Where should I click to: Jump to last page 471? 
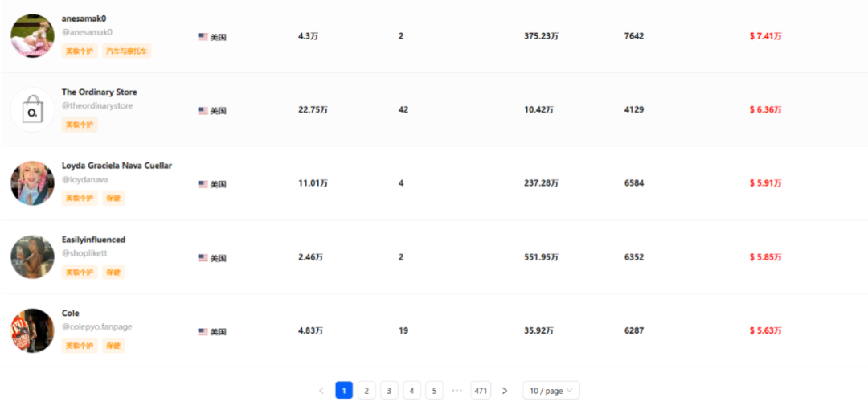point(481,391)
